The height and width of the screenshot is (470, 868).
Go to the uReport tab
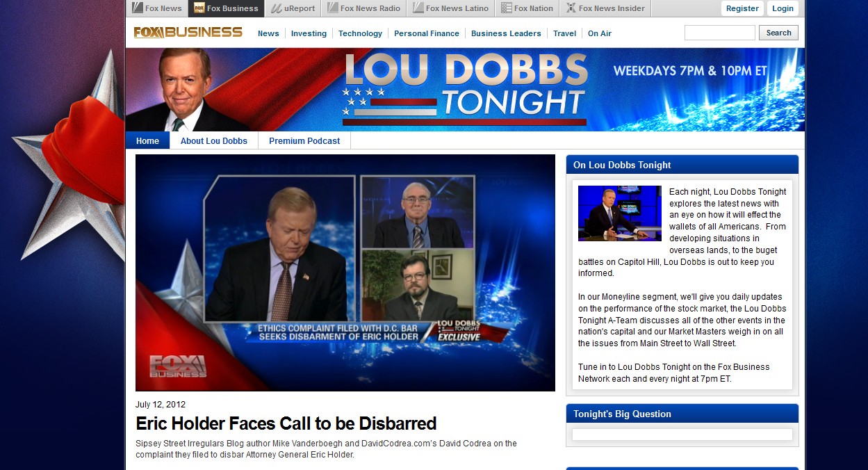(293, 8)
